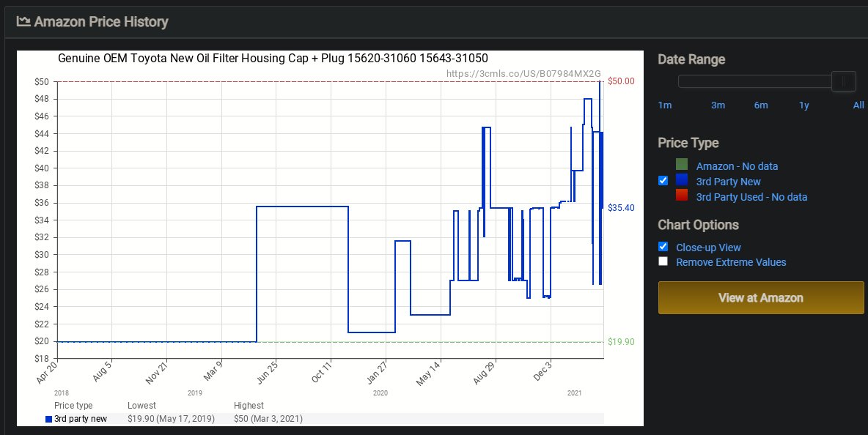
Task: Click the $19.90 lowest price label
Action: pos(621,342)
